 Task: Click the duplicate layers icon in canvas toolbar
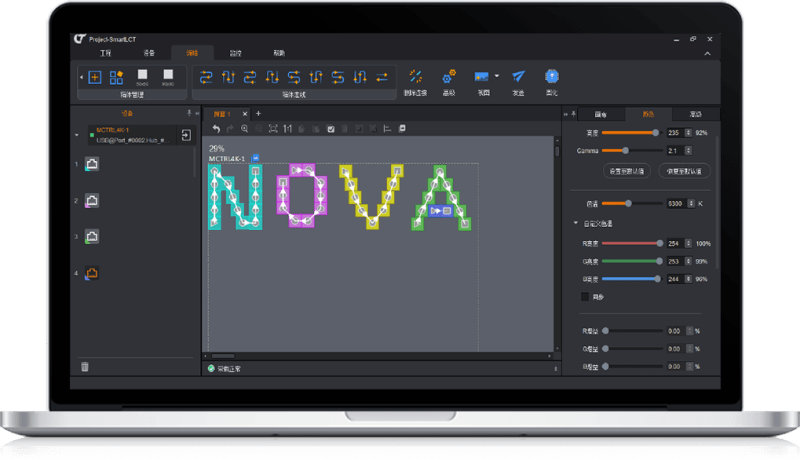[402, 129]
